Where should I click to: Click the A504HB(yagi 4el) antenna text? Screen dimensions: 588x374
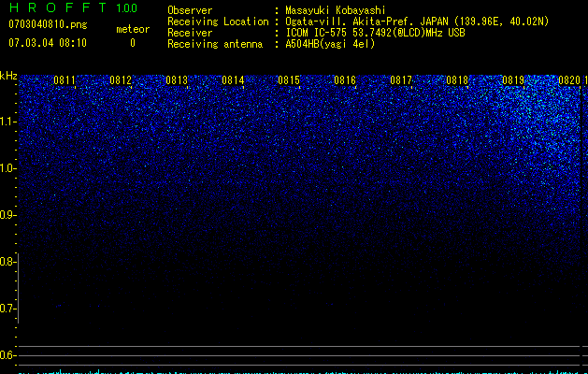[330, 44]
